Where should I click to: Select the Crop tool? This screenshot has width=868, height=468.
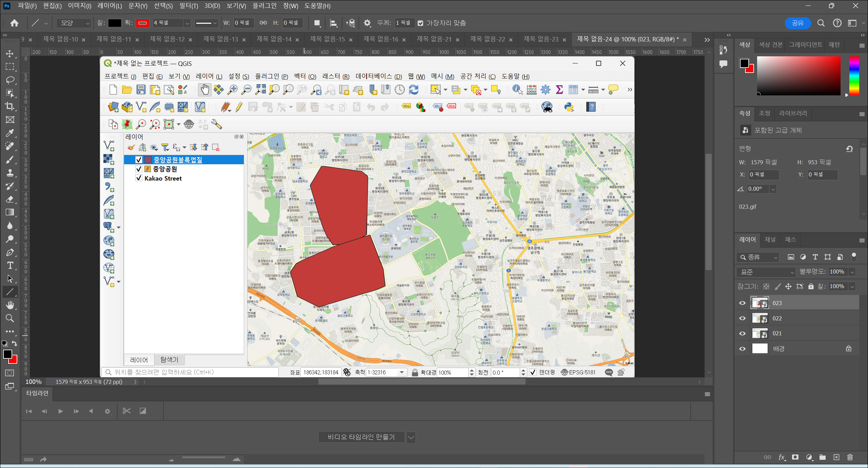10,106
